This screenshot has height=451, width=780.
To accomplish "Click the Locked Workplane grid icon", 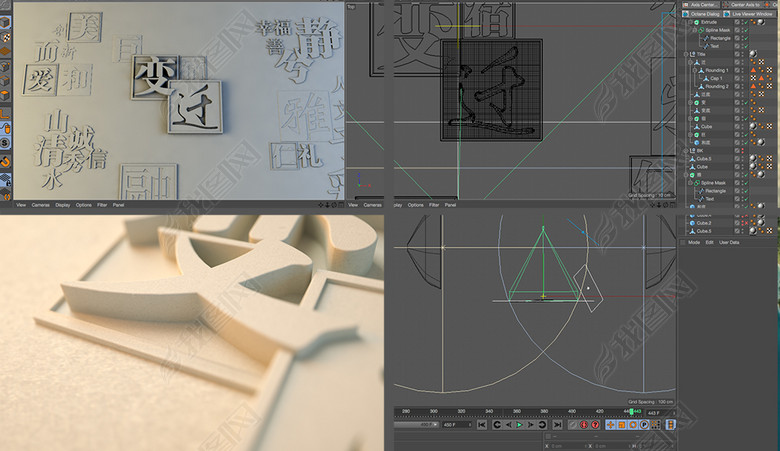I will pyautogui.click(x=5, y=179).
